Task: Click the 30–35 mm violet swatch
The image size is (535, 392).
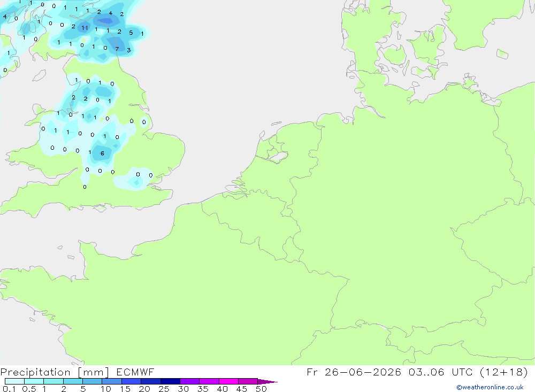Action: (190, 381)
